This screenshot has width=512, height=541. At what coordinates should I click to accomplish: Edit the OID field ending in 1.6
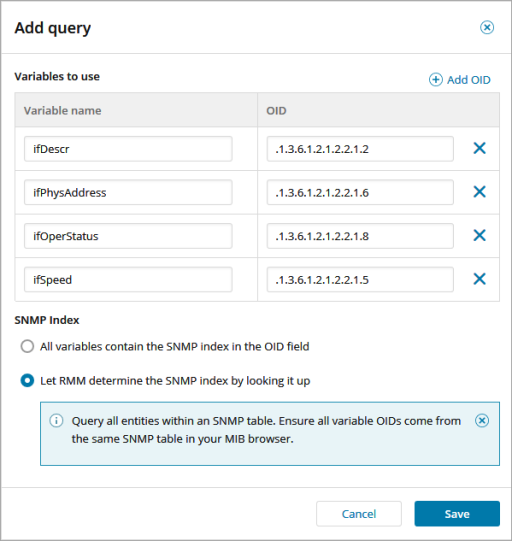(x=360, y=192)
